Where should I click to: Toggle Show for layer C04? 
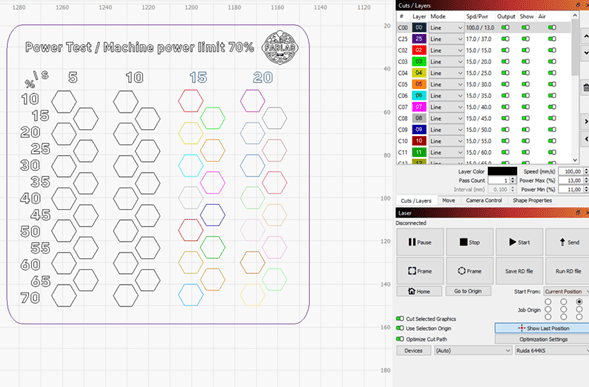526,73
